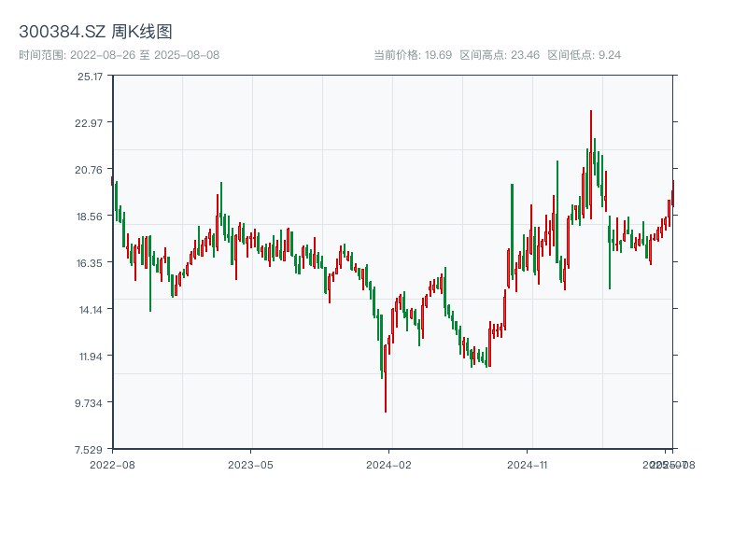Click the 当前价格 19.69 label
This screenshot has height=560, width=747.
click(412, 55)
